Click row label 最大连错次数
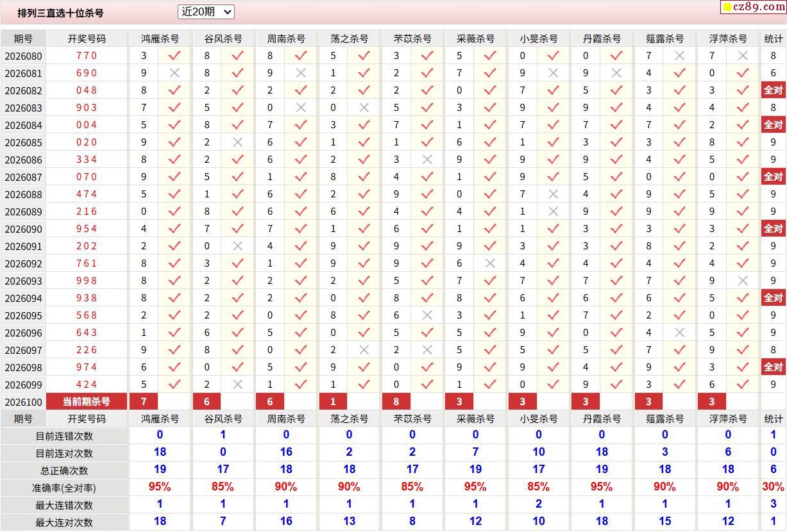Viewport: 787px width, 532px height. pos(64,505)
